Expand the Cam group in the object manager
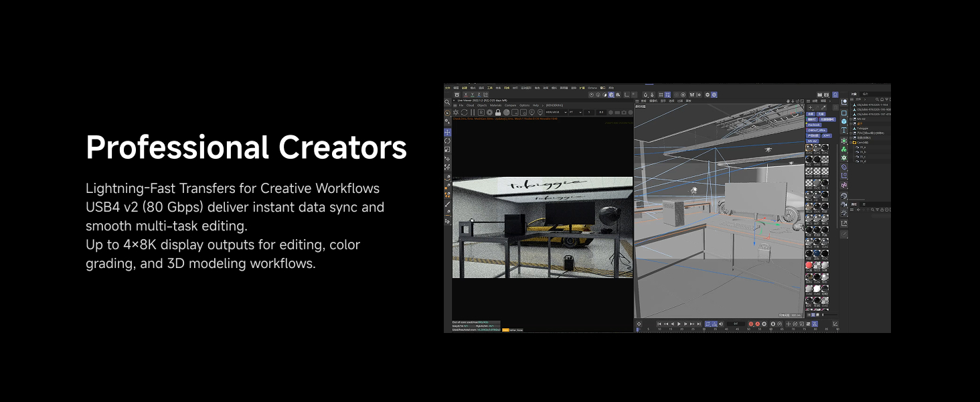 click(x=851, y=143)
